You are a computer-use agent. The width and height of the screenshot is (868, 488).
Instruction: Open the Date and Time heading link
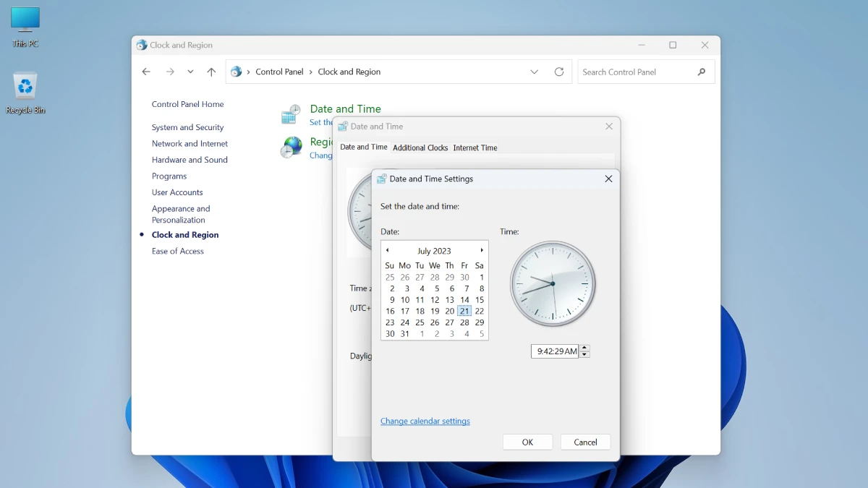click(345, 108)
